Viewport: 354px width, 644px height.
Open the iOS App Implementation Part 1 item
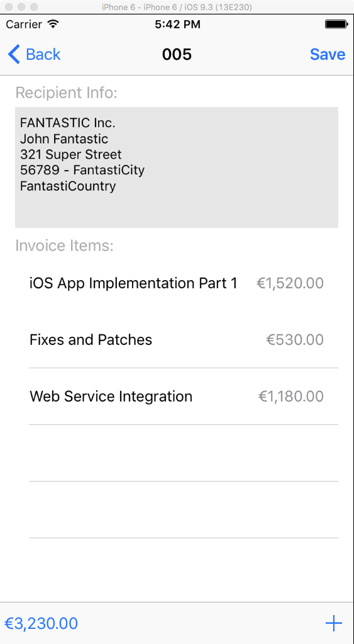point(177,283)
